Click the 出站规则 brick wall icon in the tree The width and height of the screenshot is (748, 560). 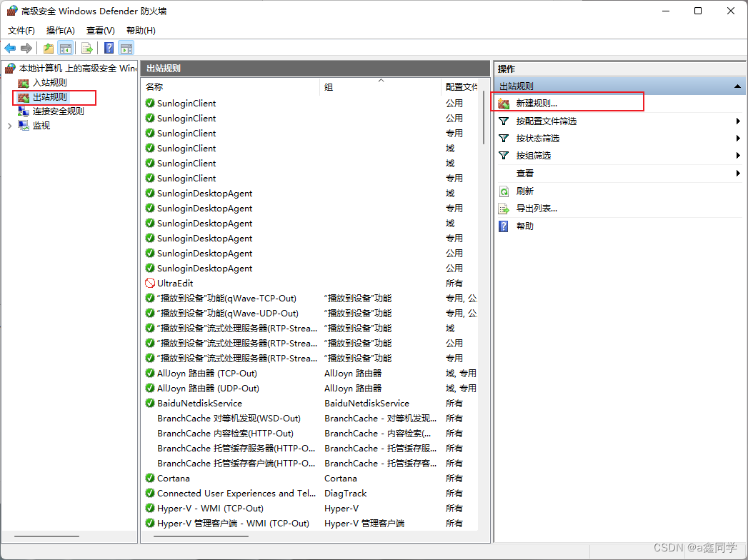click(x=24, y=97)
